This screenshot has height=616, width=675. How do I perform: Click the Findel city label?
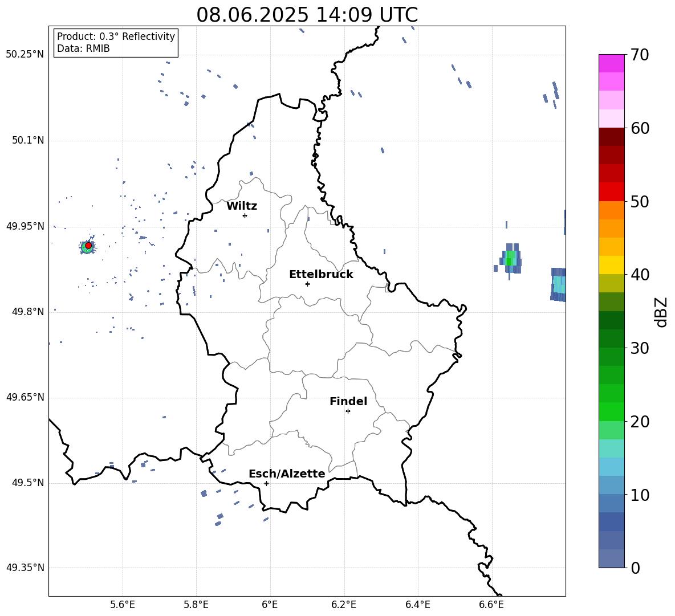pyautogui.click(x=348, y=401)
